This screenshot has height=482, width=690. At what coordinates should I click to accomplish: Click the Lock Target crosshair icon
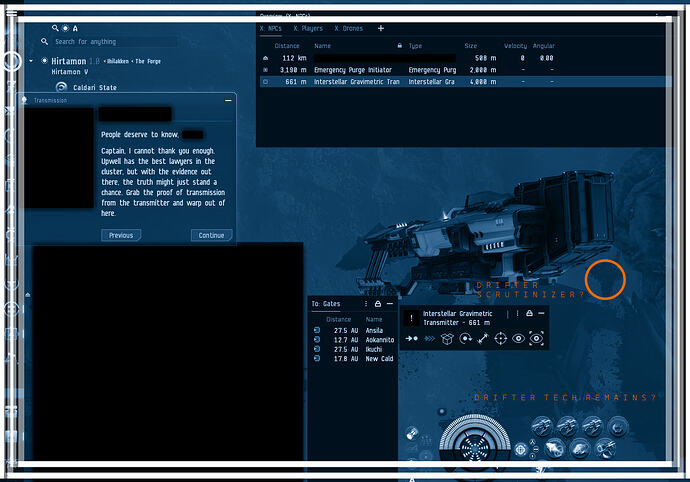[500, 339]
